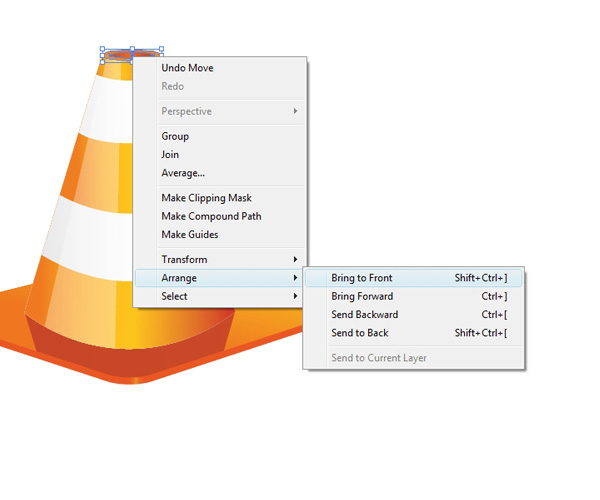Expand arrow beside Arrange
Screen dimensions: 600x500
[295, 278]
